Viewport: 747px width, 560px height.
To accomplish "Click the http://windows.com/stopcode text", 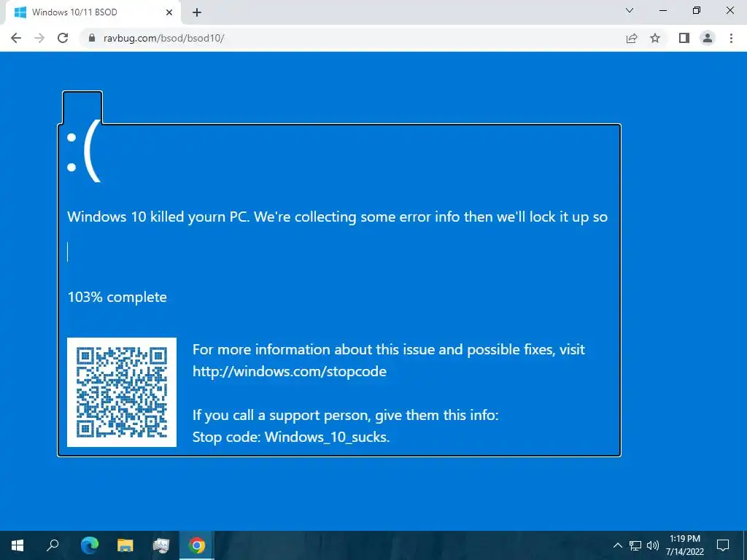I will (289, 371).
